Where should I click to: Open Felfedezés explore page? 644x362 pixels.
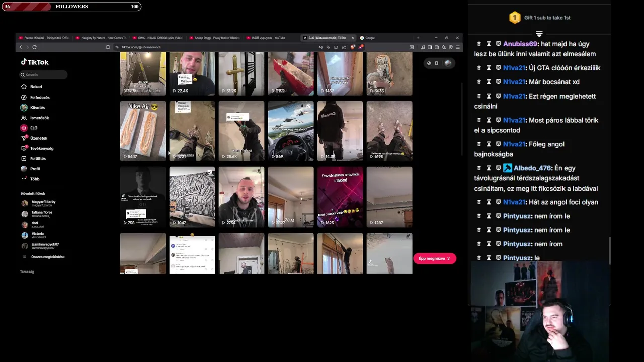tap(35, 97)
